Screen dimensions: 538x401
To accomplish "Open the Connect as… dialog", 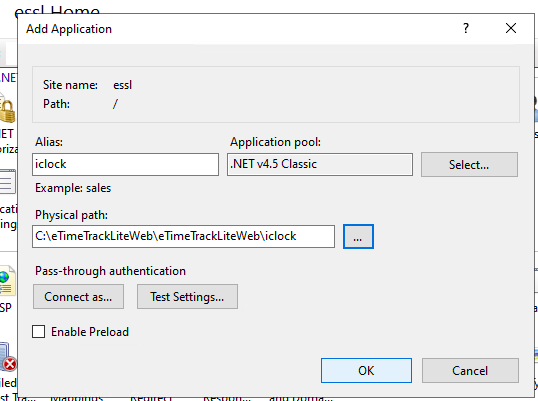I will 79,297.
